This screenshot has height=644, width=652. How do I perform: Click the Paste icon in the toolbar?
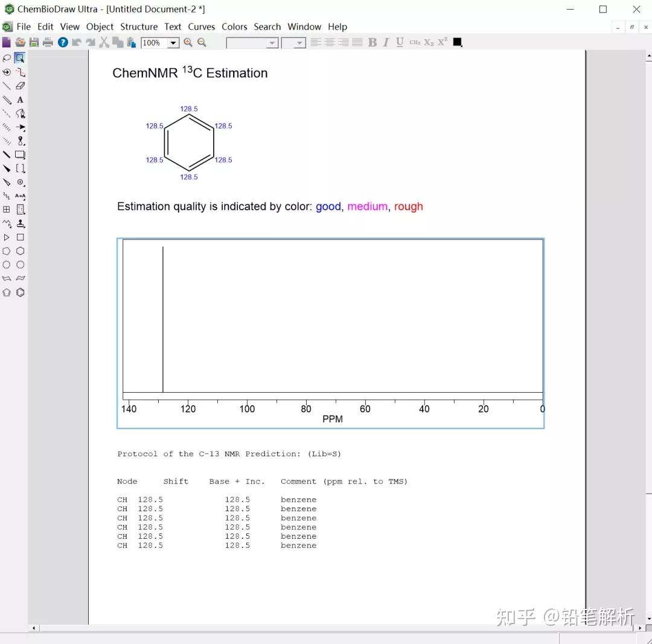132,42
